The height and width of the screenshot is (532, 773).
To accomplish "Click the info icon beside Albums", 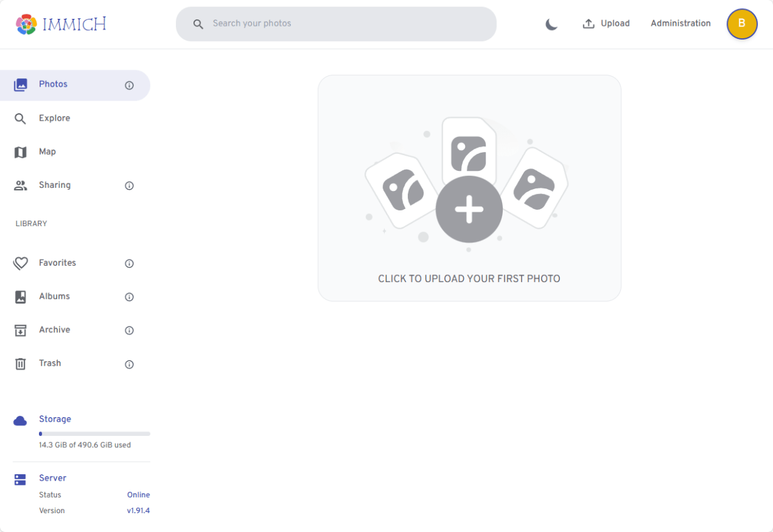I will 129,297.
